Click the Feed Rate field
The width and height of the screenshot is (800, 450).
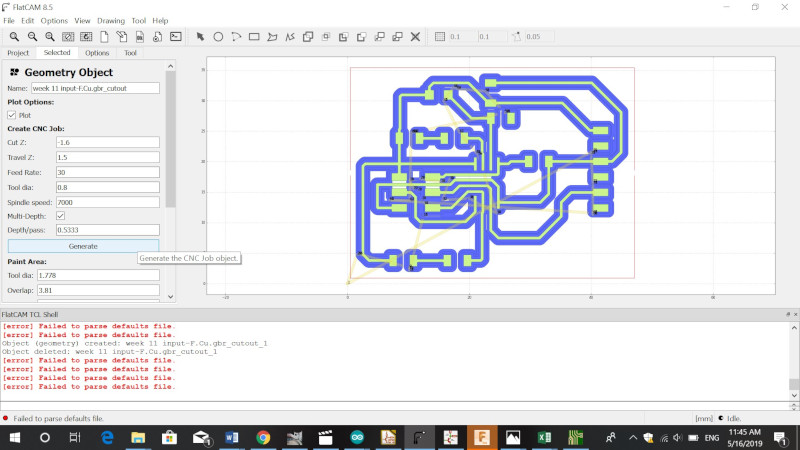point(108,172)
